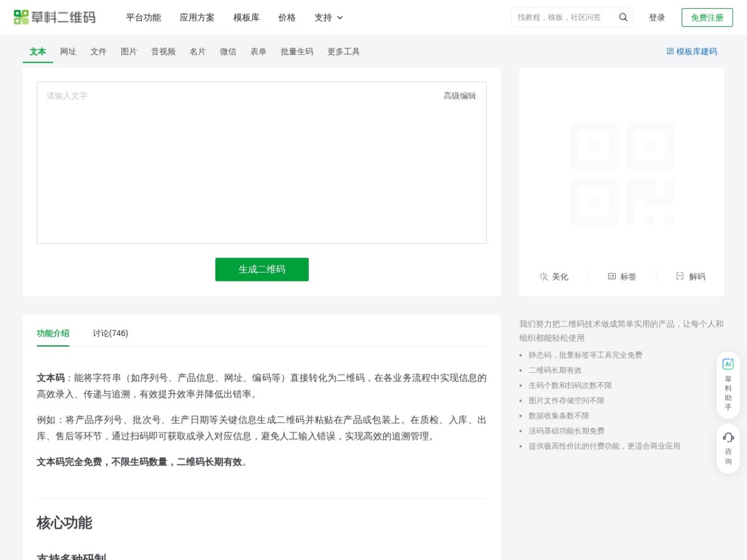Switch to the 微信 tab
The image size is (747, 560).
tap(228, 52)
